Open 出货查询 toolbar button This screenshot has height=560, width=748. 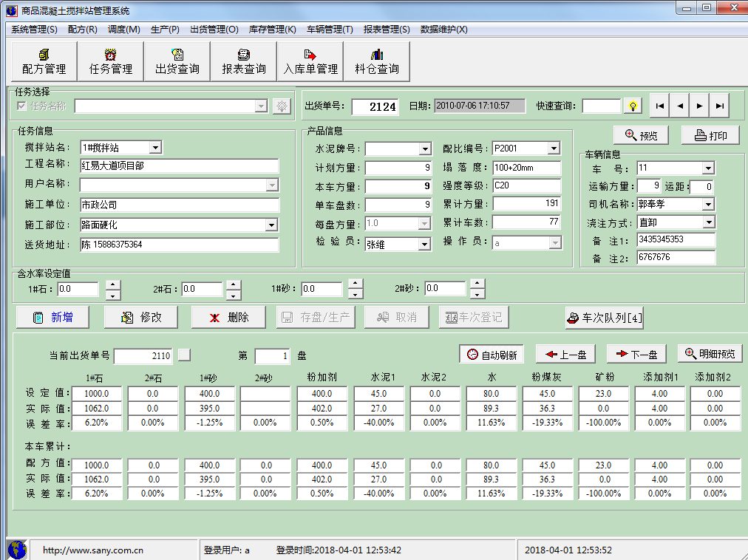[x=177, y=61]
